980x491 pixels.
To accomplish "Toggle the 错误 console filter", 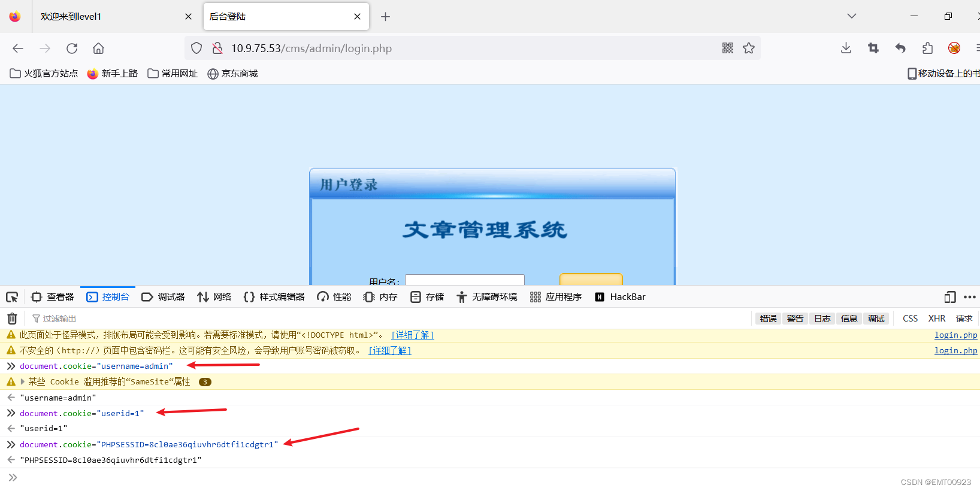I will point(768,319).
